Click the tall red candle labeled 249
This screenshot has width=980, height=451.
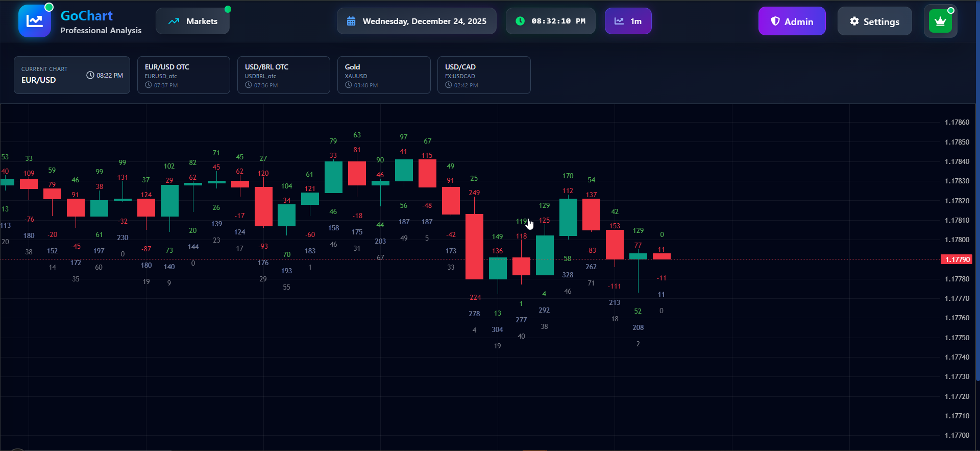point(474,247)
